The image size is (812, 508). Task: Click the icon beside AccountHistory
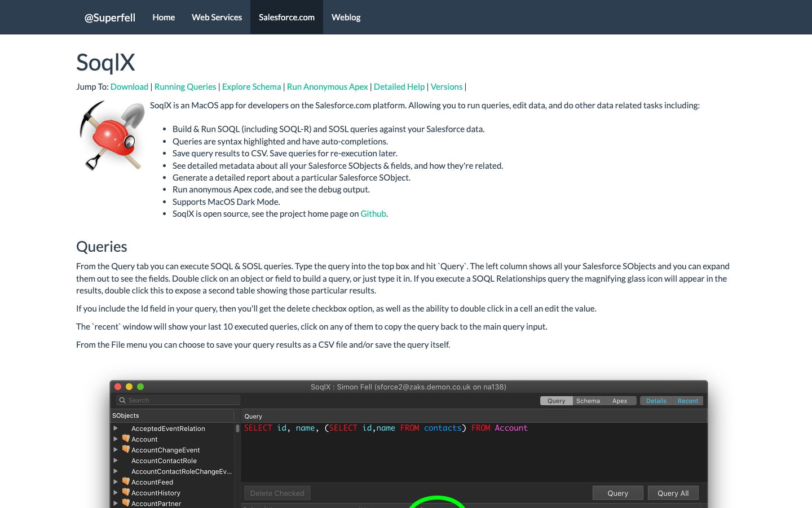(126, 492)
